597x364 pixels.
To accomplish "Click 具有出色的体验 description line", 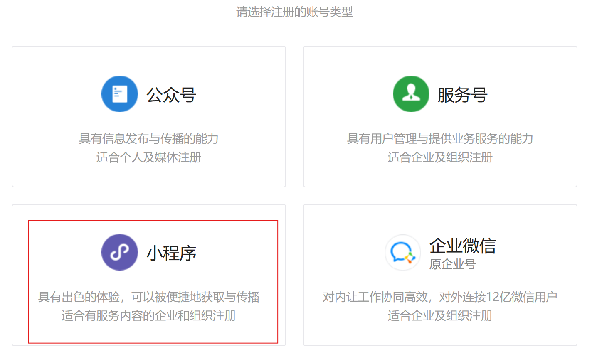I will point(149,297).
